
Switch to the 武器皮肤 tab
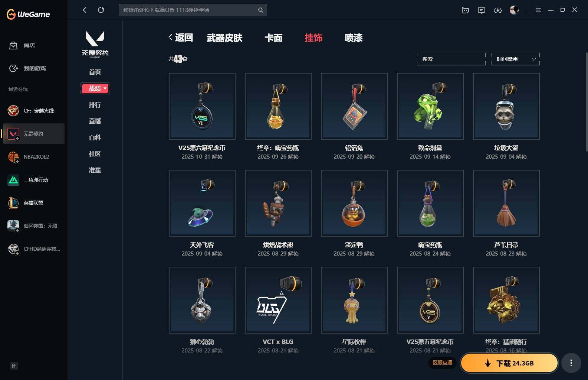[x=224, y=38]
